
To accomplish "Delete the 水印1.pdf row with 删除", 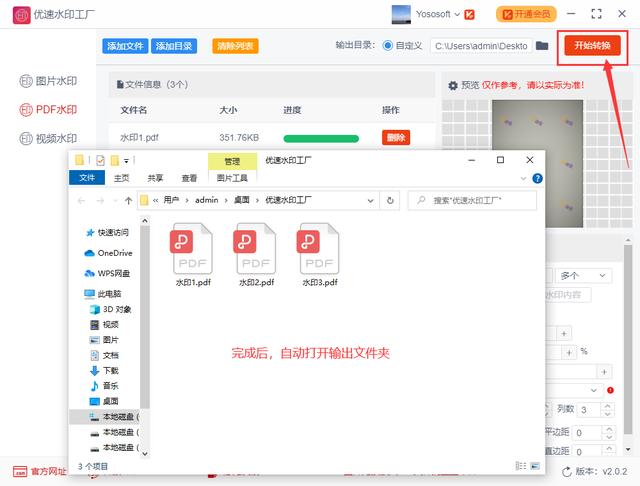I will point(396,138).
